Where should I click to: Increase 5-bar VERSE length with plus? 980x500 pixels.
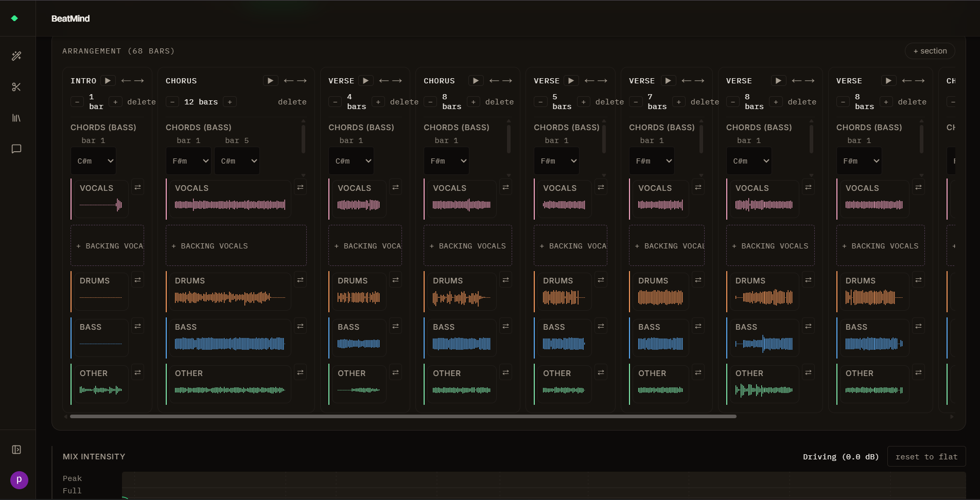583,102
